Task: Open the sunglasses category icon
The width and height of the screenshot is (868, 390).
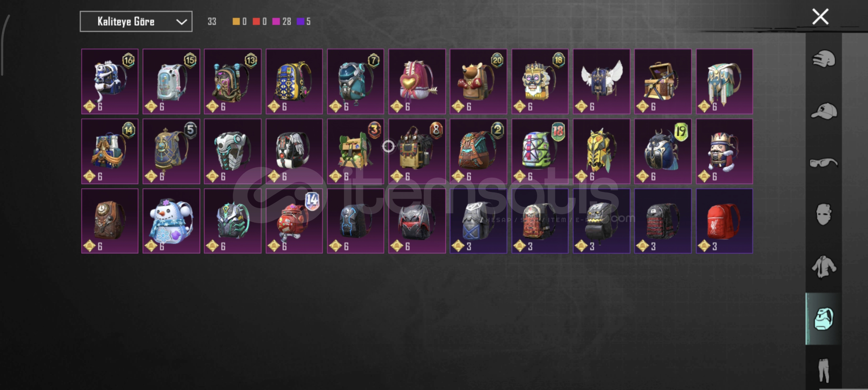Action: click(x=824, y=163)
